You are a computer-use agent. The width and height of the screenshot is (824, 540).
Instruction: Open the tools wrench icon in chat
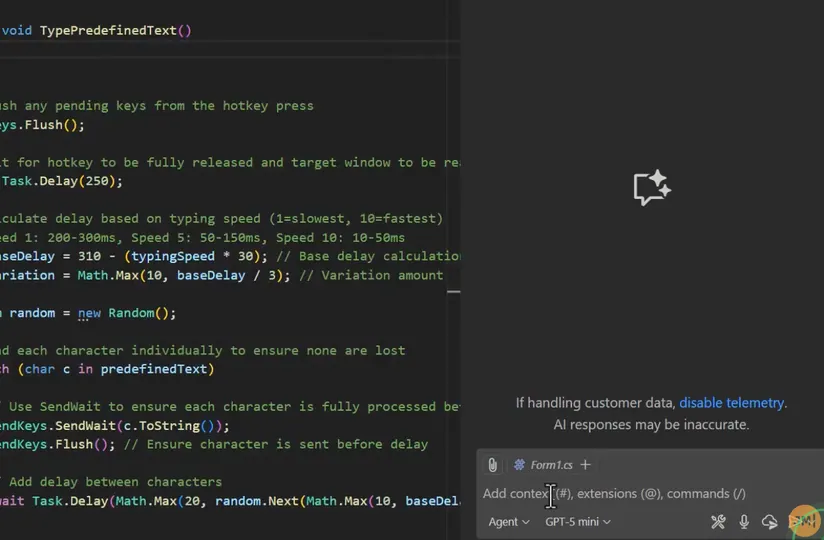click(x=718, y=522)
